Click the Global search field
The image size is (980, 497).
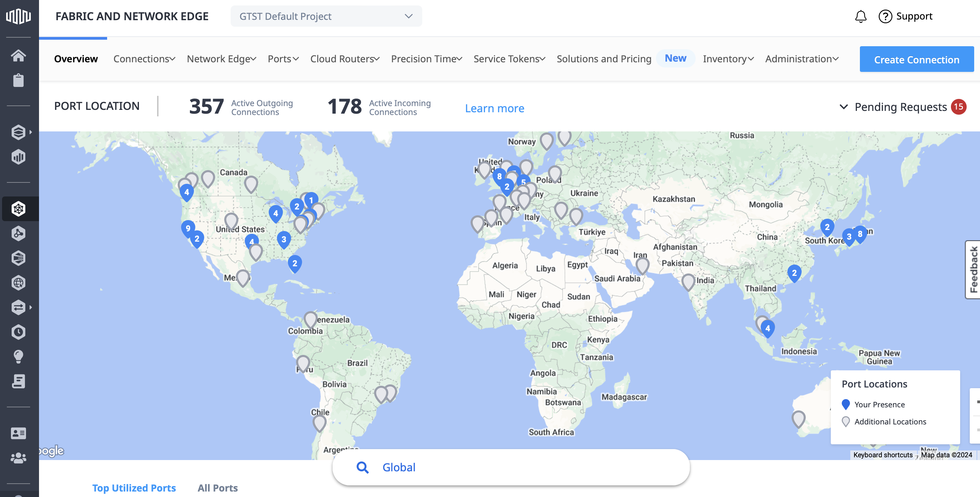click(x=511, y=467)
